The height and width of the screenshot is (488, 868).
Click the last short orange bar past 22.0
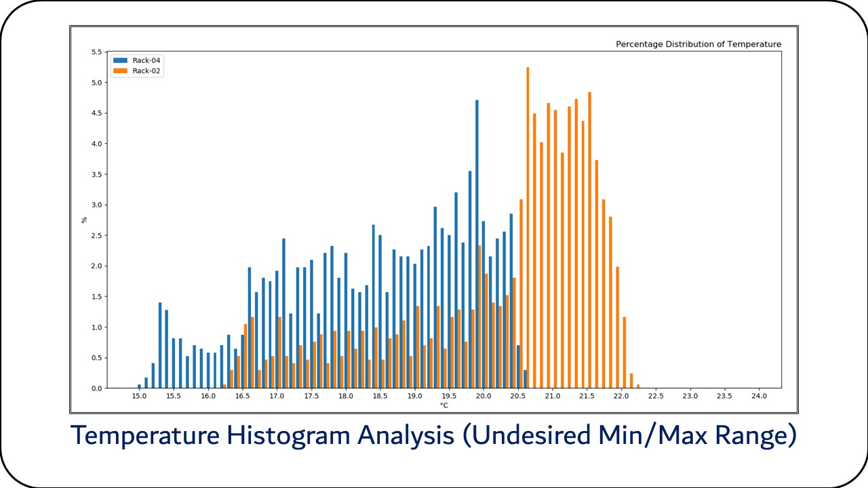(x=637, y=386)
